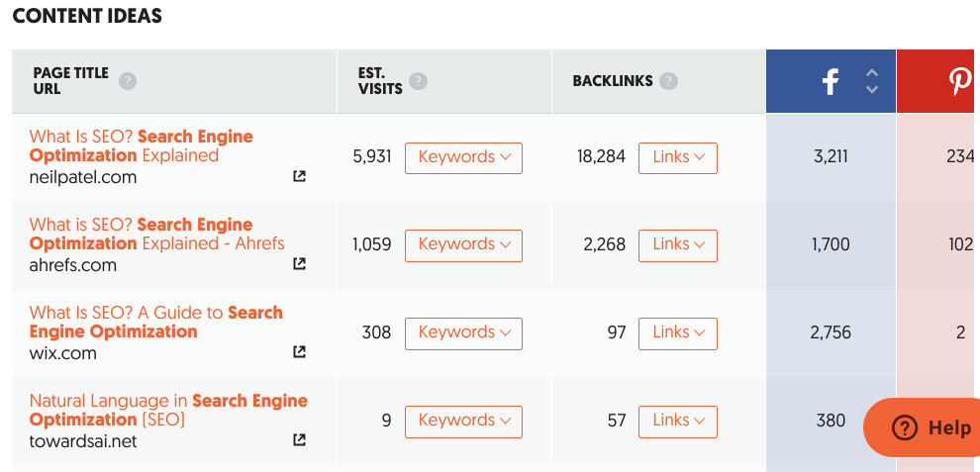Click help icon beside Backlinks header
The height and width of the screenshot is (472, 980).
point(669,81)
